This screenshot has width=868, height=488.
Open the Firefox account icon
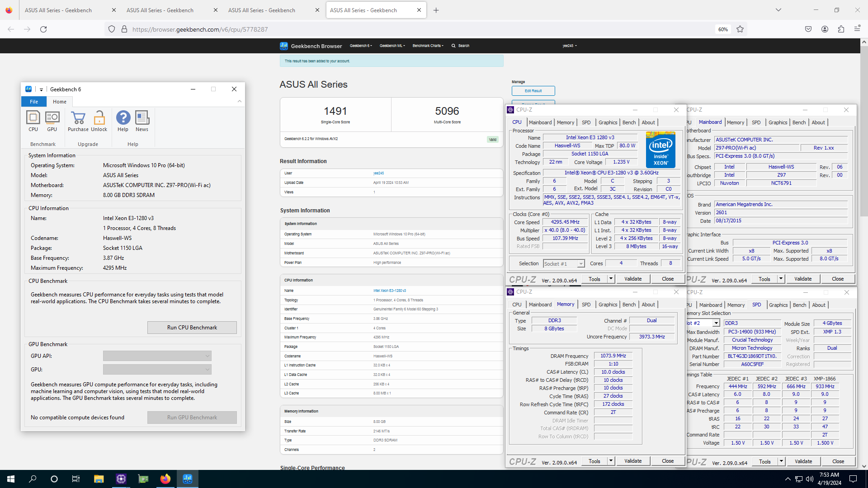[x=825, y=29]
